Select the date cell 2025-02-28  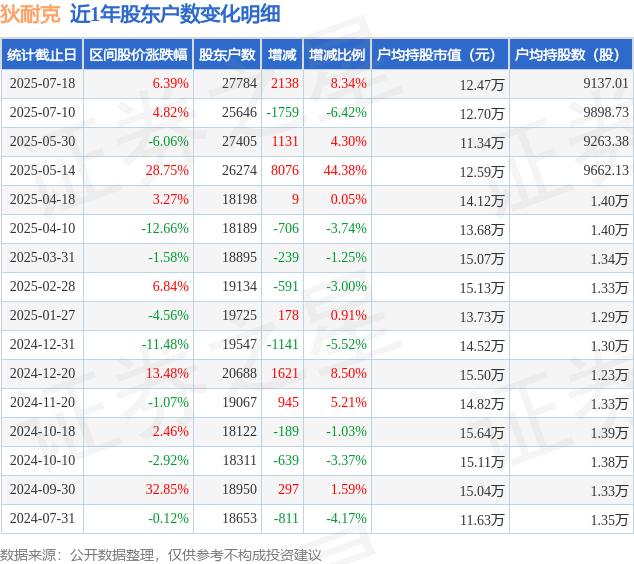pos(42,286)
